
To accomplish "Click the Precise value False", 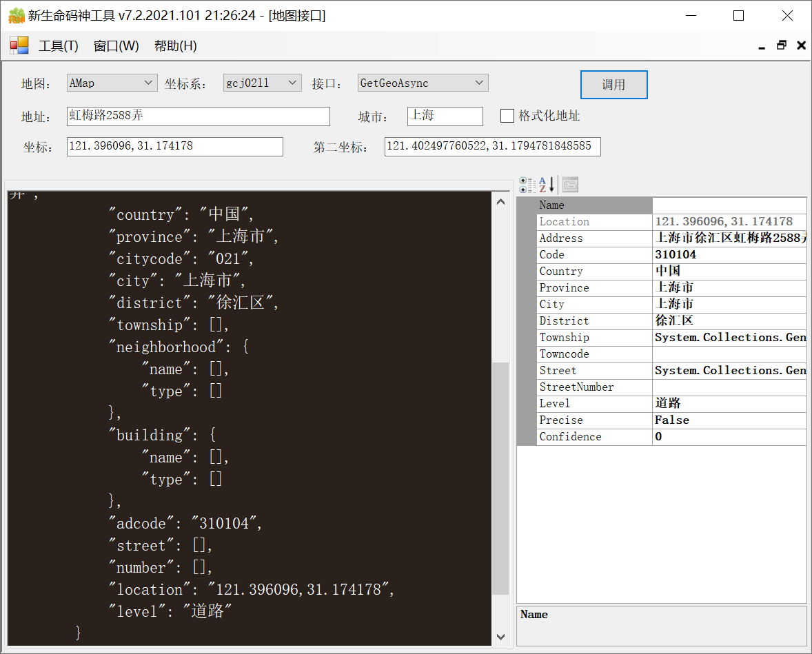I will [671, 420].
